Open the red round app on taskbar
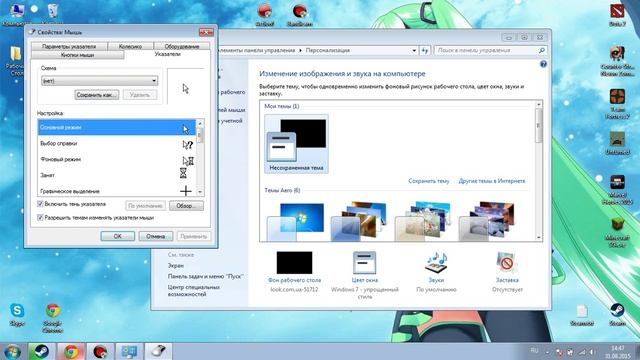 coord(100,351)
